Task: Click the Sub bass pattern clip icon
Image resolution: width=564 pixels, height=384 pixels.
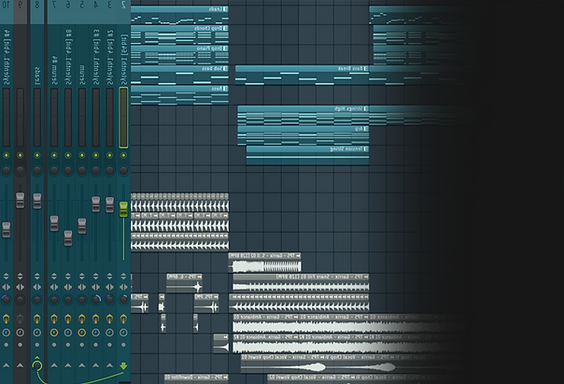Action: point(225,68)
